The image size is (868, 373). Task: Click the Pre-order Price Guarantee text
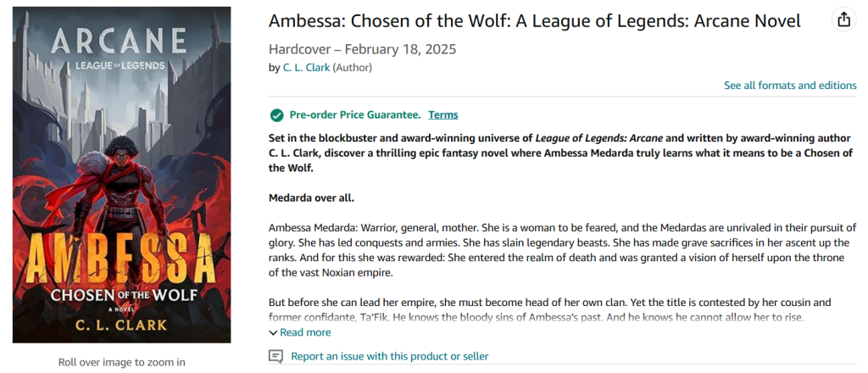[355, 115]
